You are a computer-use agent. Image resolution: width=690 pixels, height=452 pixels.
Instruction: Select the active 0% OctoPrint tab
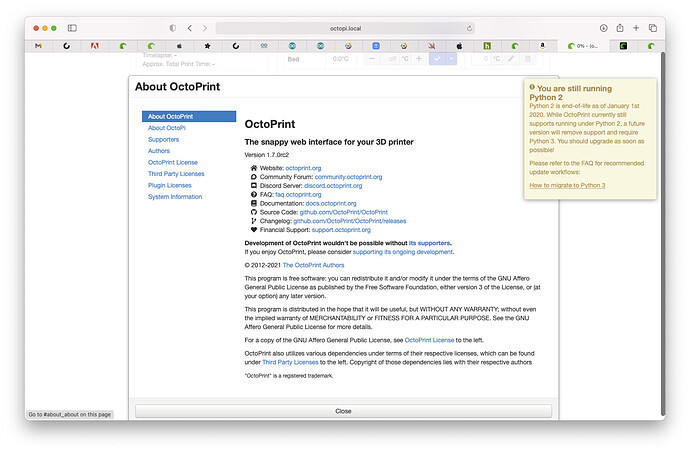[583, 46]
